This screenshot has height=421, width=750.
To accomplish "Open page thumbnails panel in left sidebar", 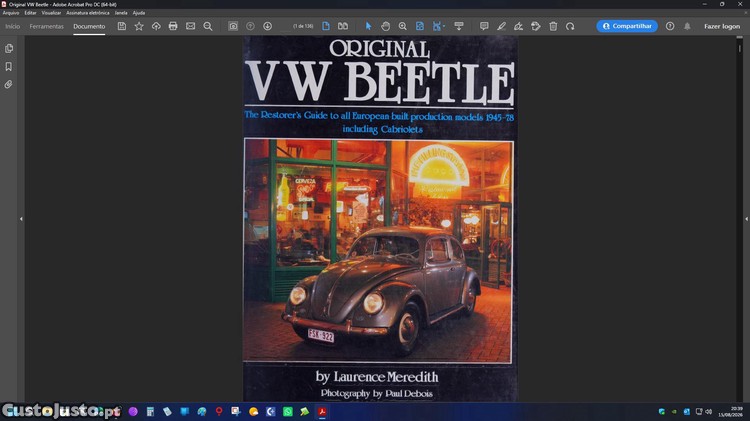I will pos(9,48).
